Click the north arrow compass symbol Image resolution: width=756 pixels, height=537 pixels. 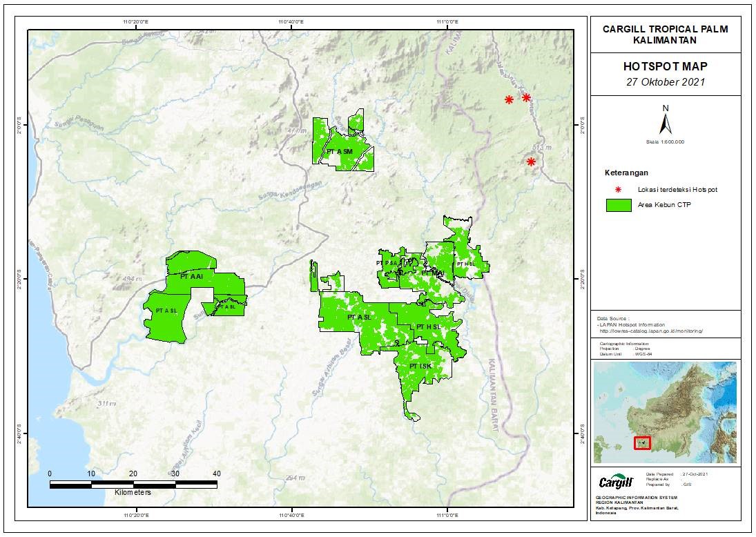pos(666,119)
